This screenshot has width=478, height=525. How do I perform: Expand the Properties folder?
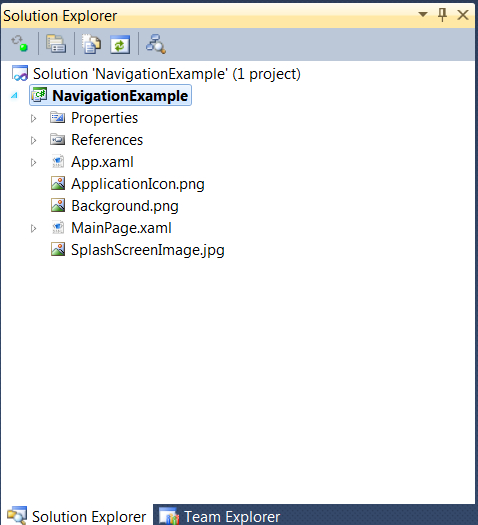33,118
